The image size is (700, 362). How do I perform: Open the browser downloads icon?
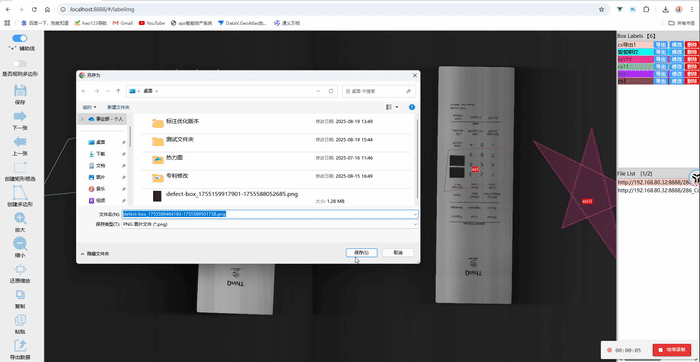(666, 9)
